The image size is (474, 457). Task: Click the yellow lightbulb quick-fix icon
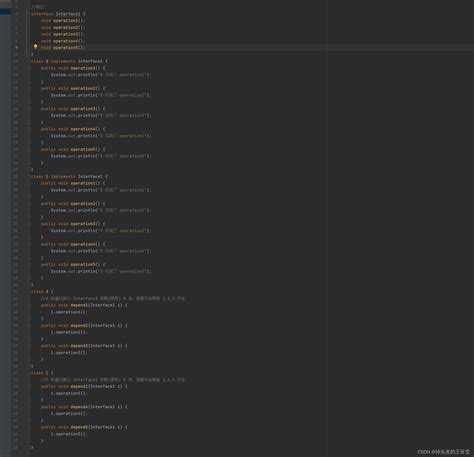point(35,47)
